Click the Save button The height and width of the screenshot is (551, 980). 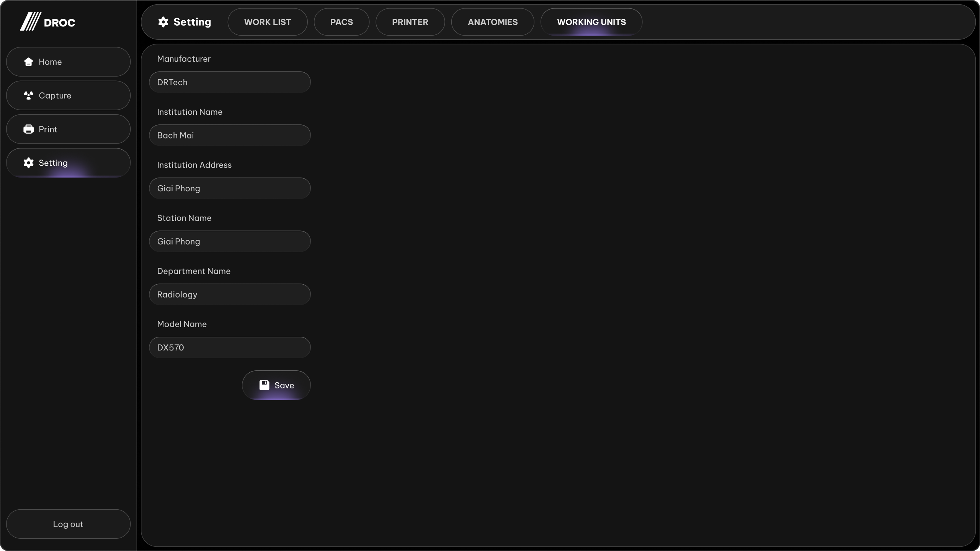coord(276,385)
